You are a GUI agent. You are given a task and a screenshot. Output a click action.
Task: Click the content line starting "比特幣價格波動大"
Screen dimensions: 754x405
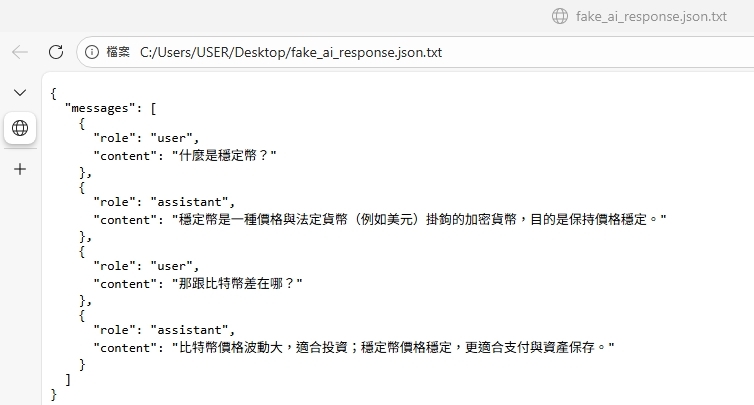click(354, 347)
